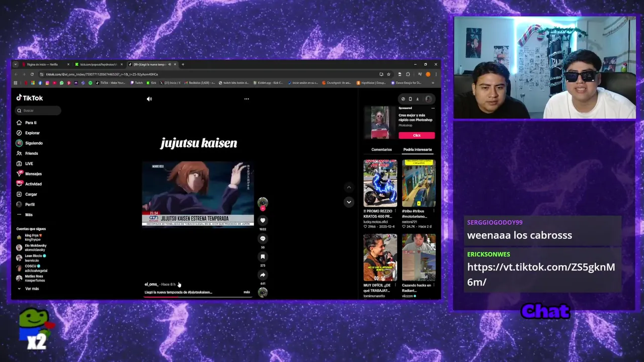Go to previous video with up arrow
Viewport: 644px width, 362px height.
[349, 187]
